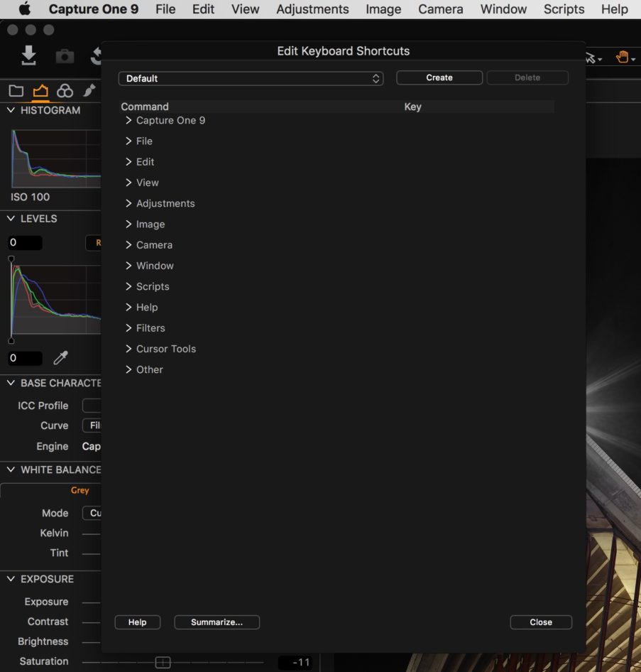
Task: Open the Default shortcut set dropdown
Action: [x=251, y=78]
